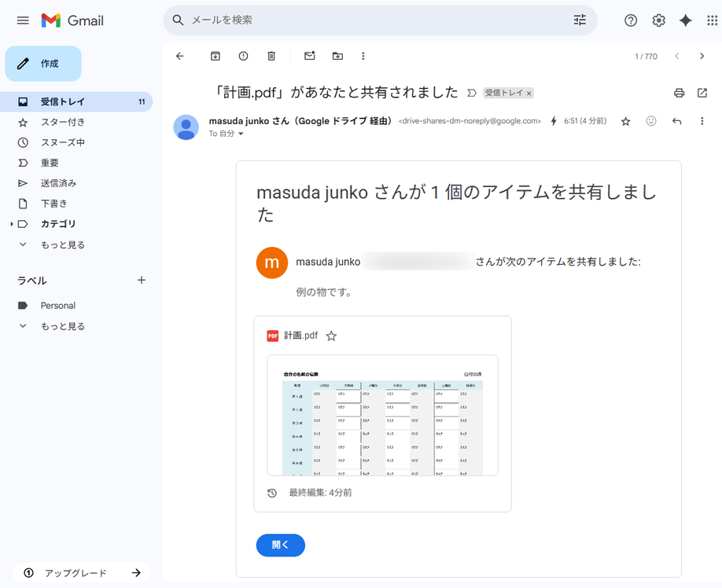Viewport: 722px width, 588px height.
Task: Report this email as spam
Action: coord(243,56)
